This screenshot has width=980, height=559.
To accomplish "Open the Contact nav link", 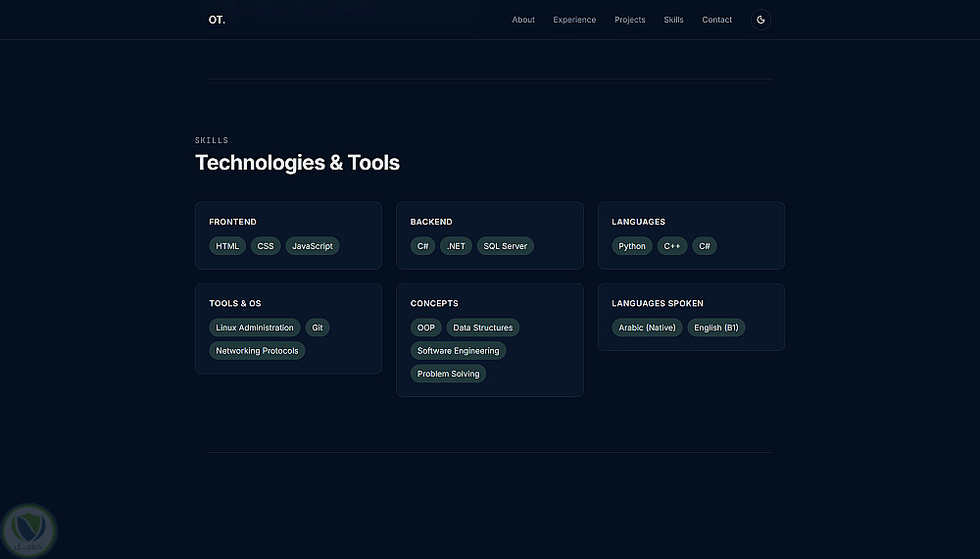I will (x=717, y=20).
